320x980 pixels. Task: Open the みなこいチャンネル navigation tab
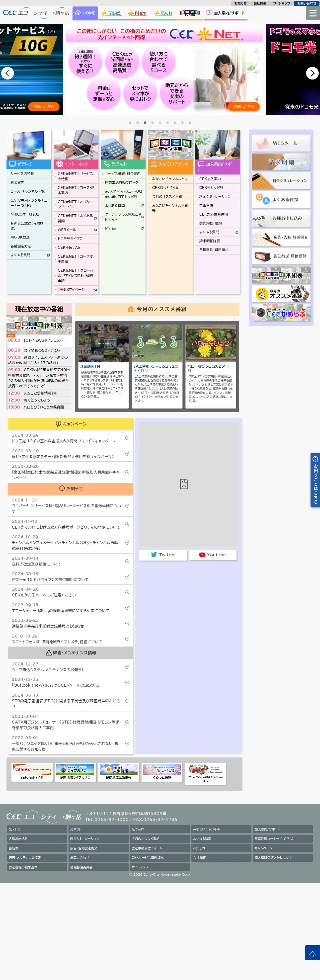[x=190, y=13]
